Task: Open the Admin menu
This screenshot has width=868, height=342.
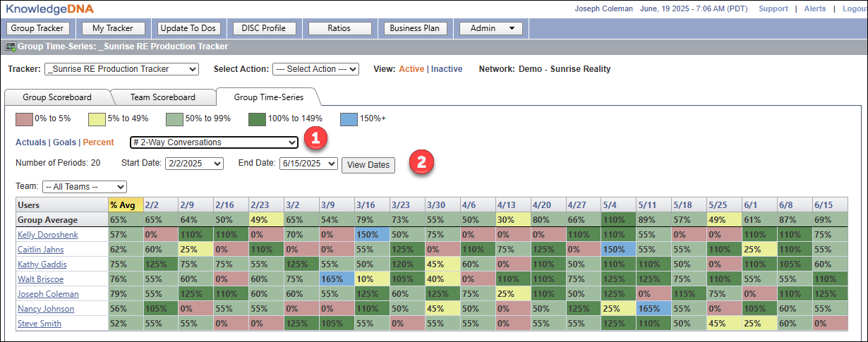Action: click(491, 28)
